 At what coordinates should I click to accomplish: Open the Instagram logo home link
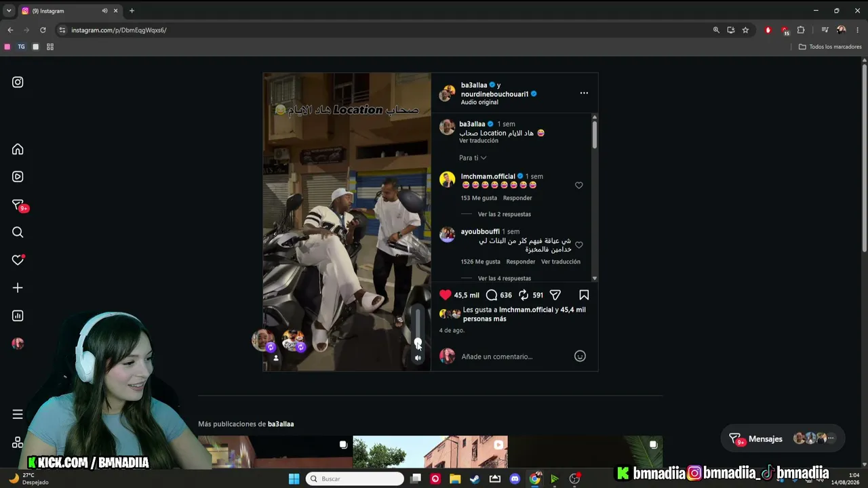pyautogui.click(x=18, y=82)
